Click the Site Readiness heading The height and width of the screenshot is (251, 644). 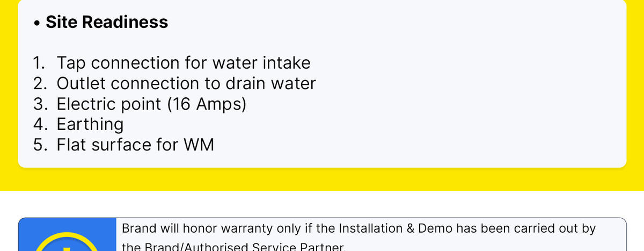pos(107,23)
